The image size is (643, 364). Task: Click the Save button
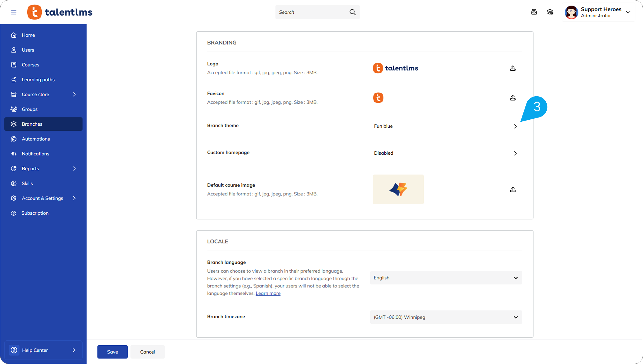[x=112, y=352]
